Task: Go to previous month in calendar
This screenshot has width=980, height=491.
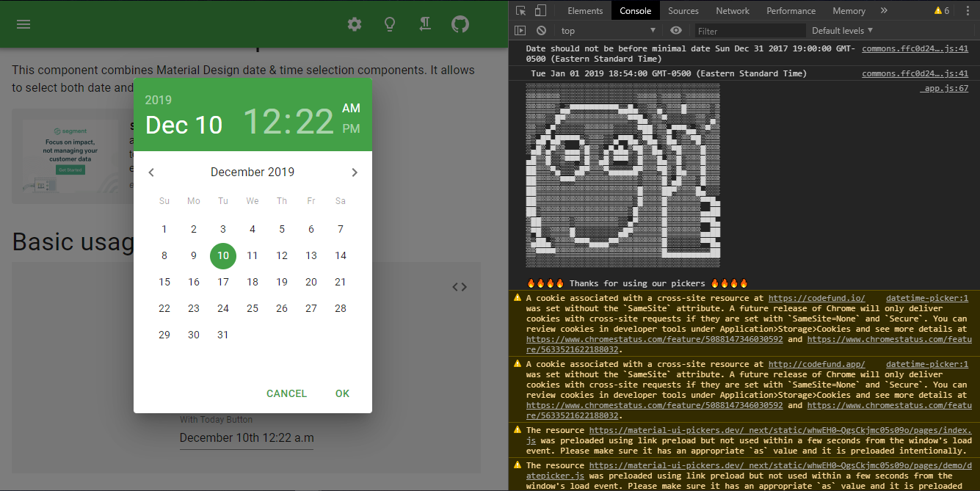Action: (151, 172)
